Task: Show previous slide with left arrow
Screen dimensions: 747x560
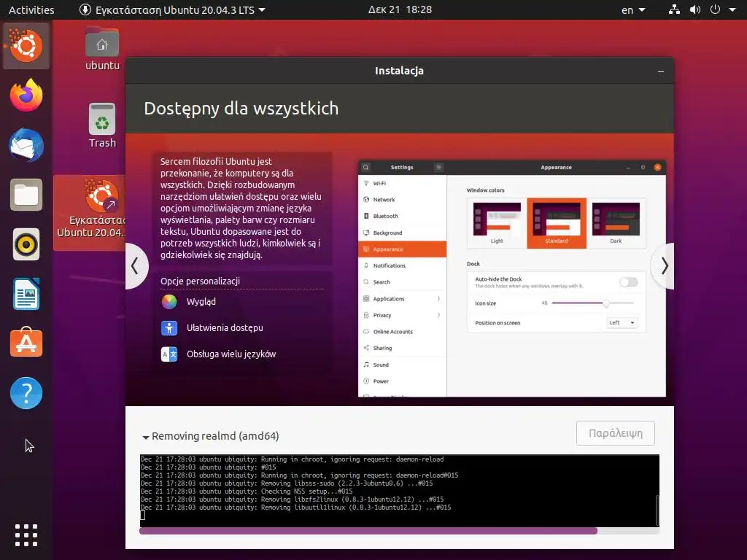Action: pos(135,266)
